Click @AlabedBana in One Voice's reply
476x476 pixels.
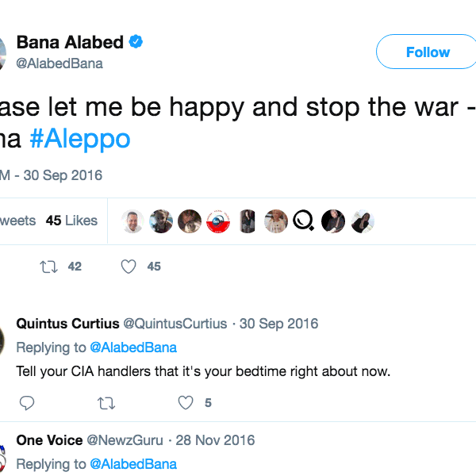(132, 464)
